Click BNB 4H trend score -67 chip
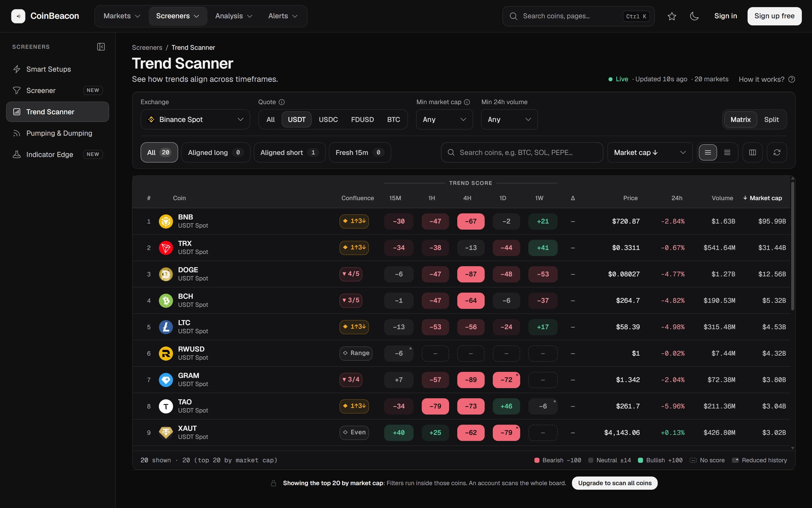 [x=471, y=221]
